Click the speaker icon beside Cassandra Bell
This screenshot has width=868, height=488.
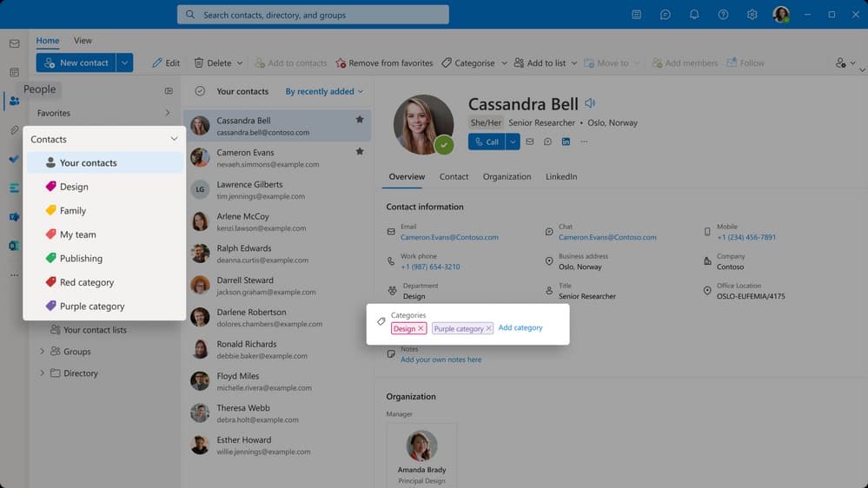pyautogui.click(x=590, y=103)
